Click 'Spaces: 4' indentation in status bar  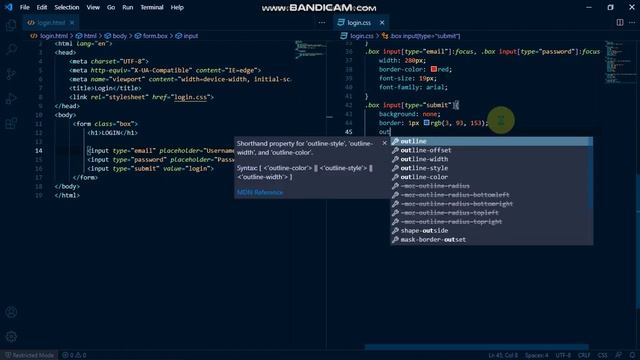(537, 355)
